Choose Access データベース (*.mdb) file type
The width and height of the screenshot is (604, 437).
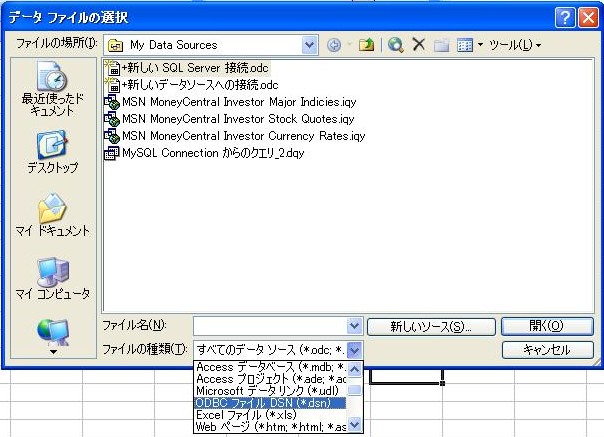270,367
